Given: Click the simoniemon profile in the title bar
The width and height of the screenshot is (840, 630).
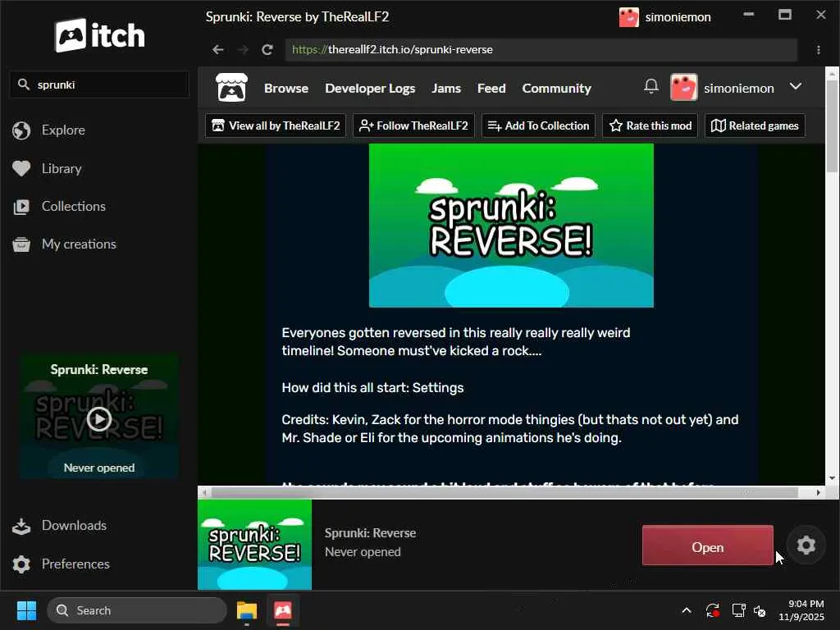Looking at the screenshot, I should pos(664,17).
